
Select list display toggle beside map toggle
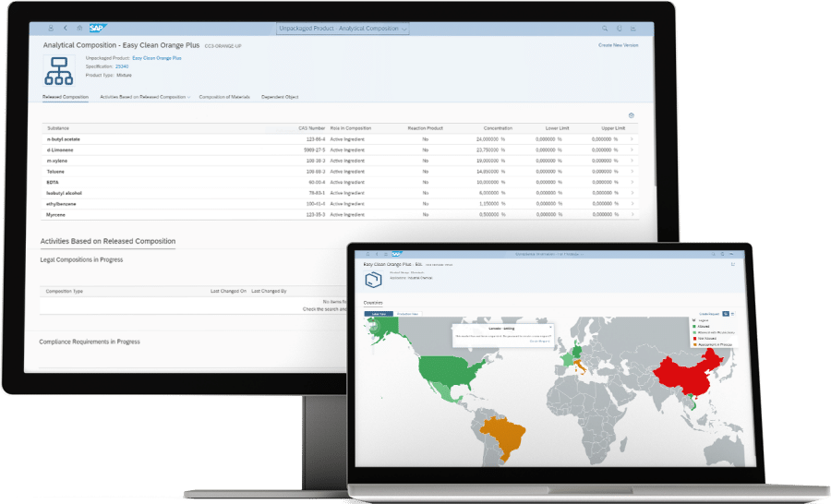732,314
